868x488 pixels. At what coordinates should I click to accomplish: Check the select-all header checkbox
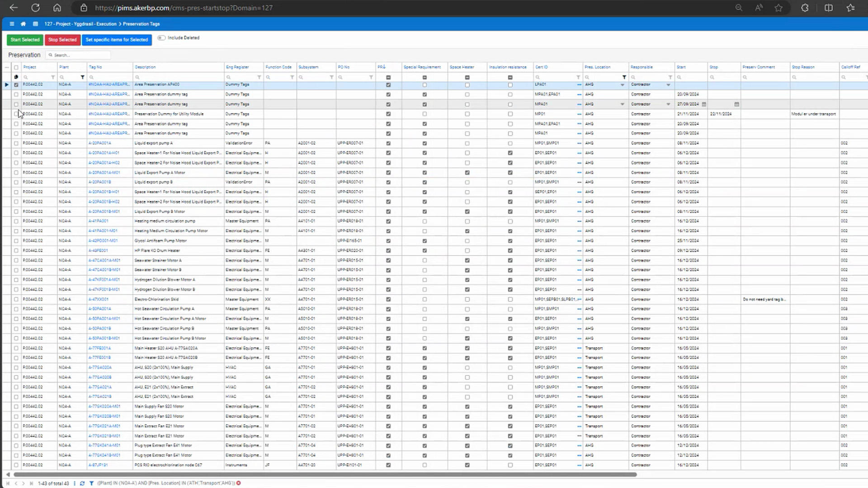16,67
